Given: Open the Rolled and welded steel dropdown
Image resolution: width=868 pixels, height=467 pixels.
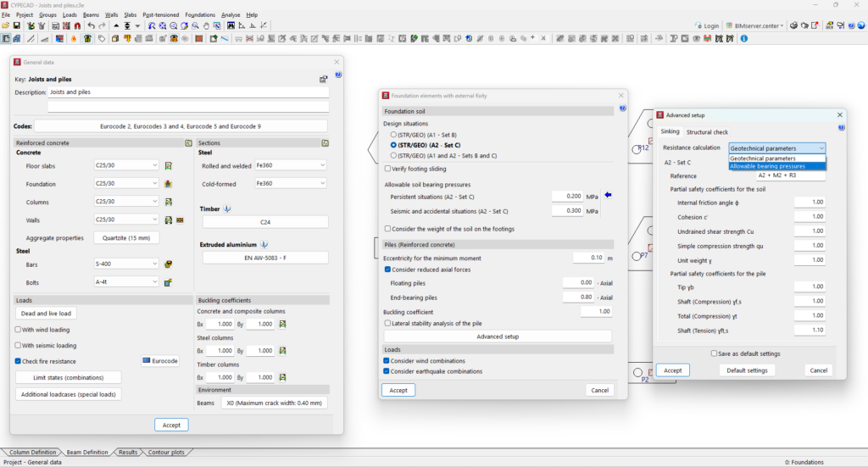Looking at the screenshot, I should click(x=290, y=165).
